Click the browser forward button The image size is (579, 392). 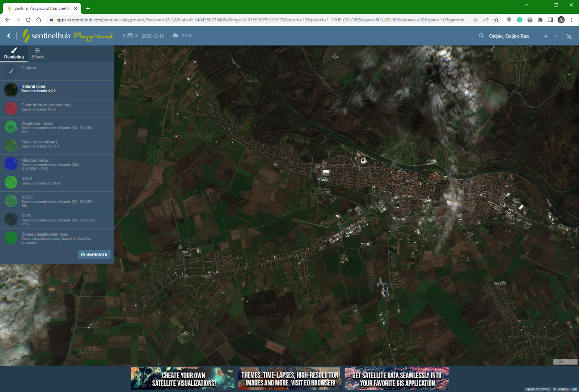click(x=18, y=20)
